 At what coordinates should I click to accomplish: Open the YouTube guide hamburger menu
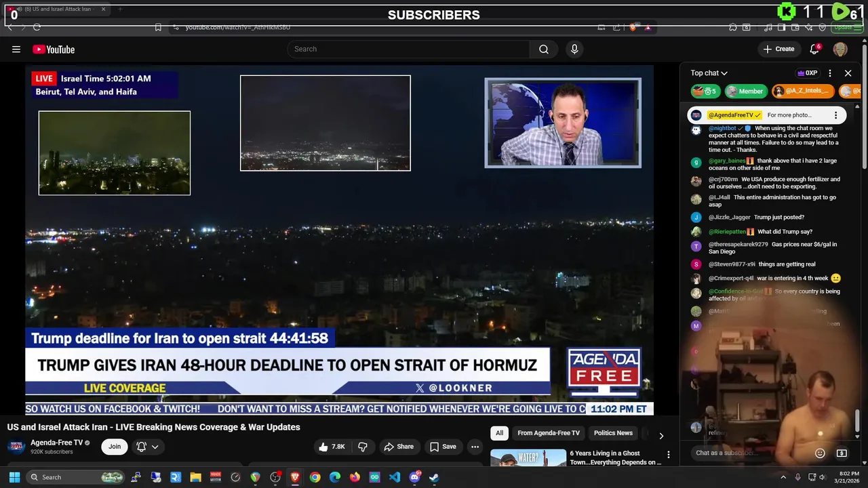(x=16, y=49)
